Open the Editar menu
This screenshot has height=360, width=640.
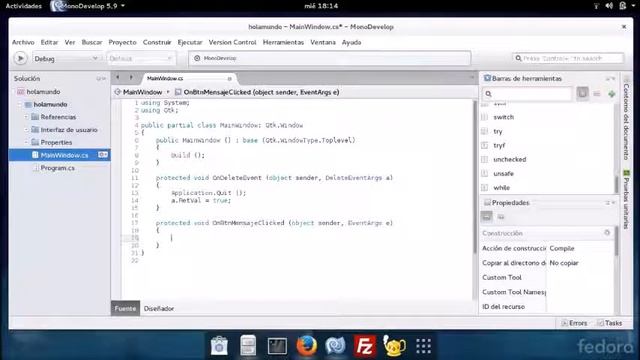click(49, 42)
